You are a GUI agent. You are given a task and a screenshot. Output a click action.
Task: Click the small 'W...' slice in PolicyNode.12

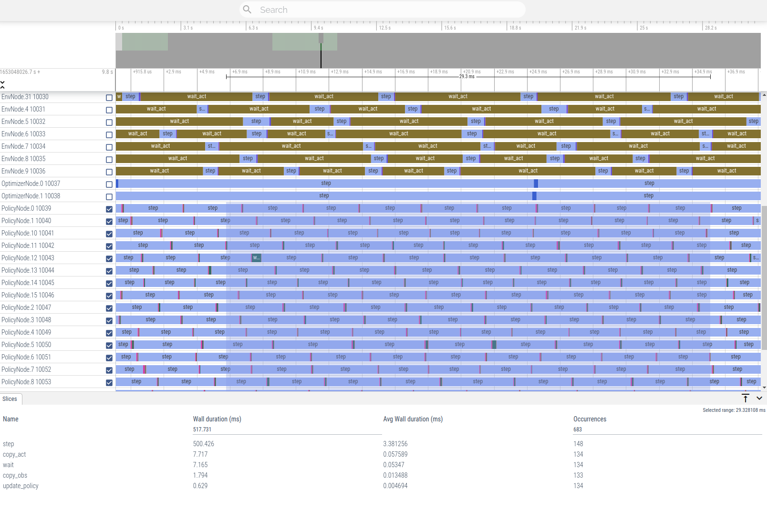(x=256, y=257)
